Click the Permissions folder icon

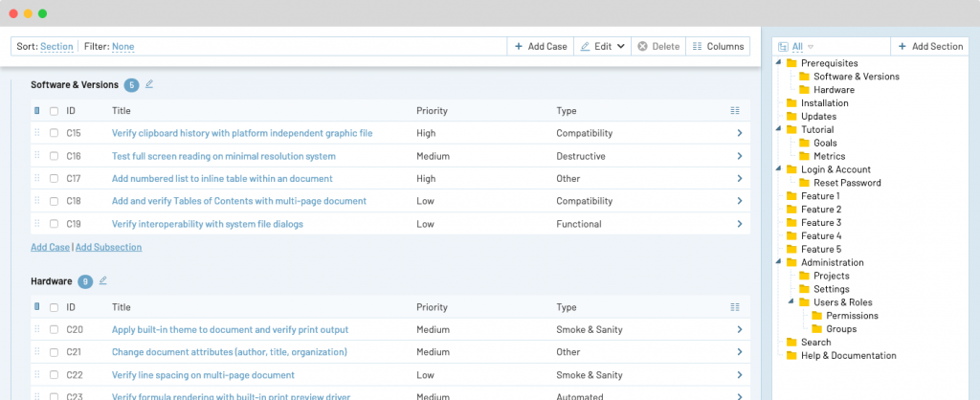pyautogui.click(x=816, y=316)
